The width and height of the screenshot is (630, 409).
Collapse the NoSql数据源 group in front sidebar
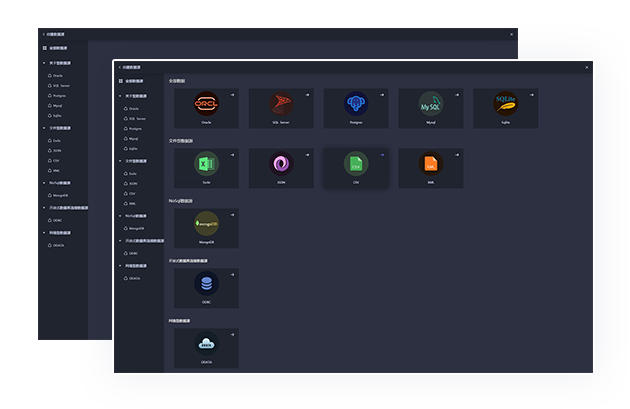(119, 215)
